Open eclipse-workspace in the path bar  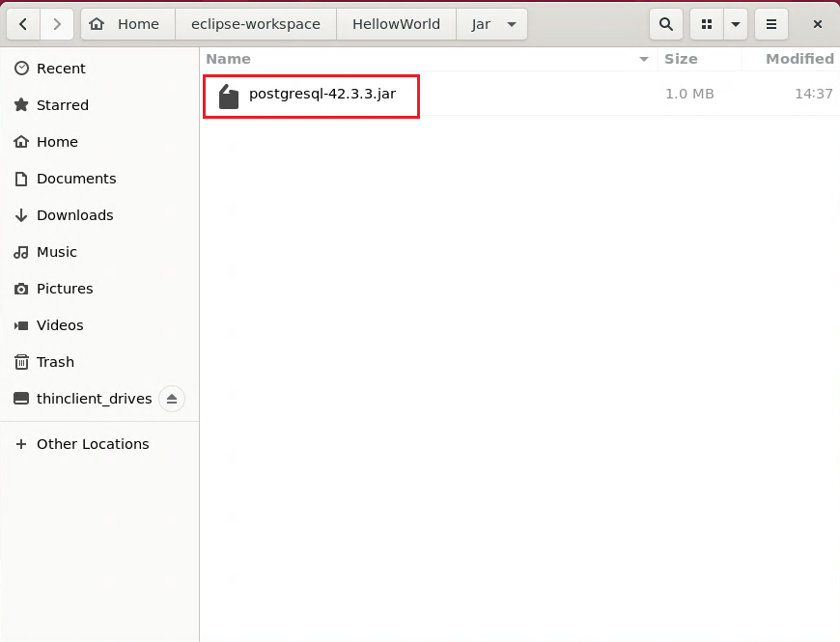256,24
